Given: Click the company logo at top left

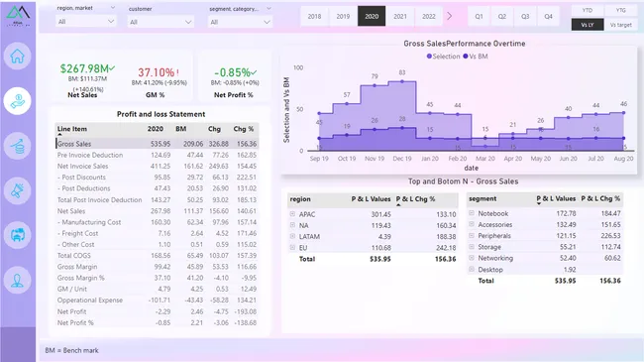Looking at the screenshot, I should 18,16.
